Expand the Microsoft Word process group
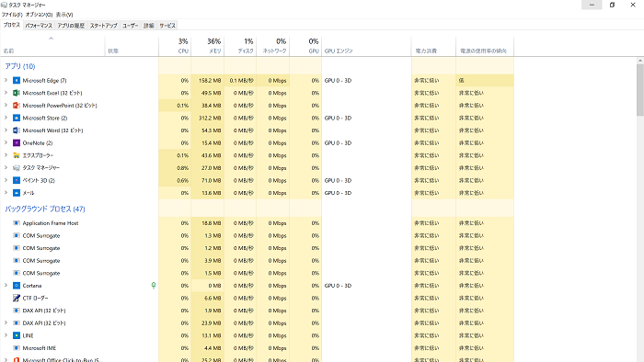This screenshot has width=644, height=362. coord(6,130)
